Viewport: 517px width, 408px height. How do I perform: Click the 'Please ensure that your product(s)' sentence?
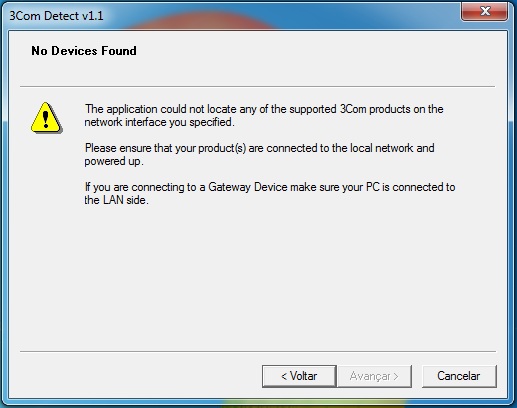tap(165, 148)
